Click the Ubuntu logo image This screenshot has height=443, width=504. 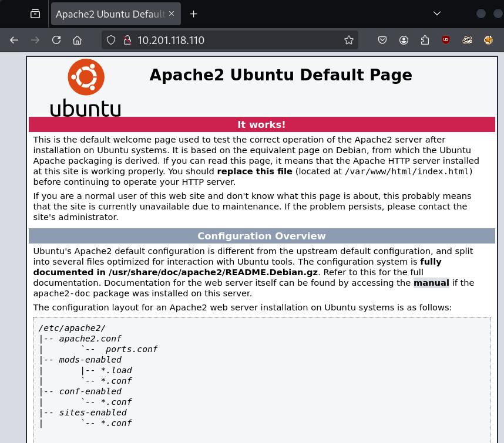(86, 87)
